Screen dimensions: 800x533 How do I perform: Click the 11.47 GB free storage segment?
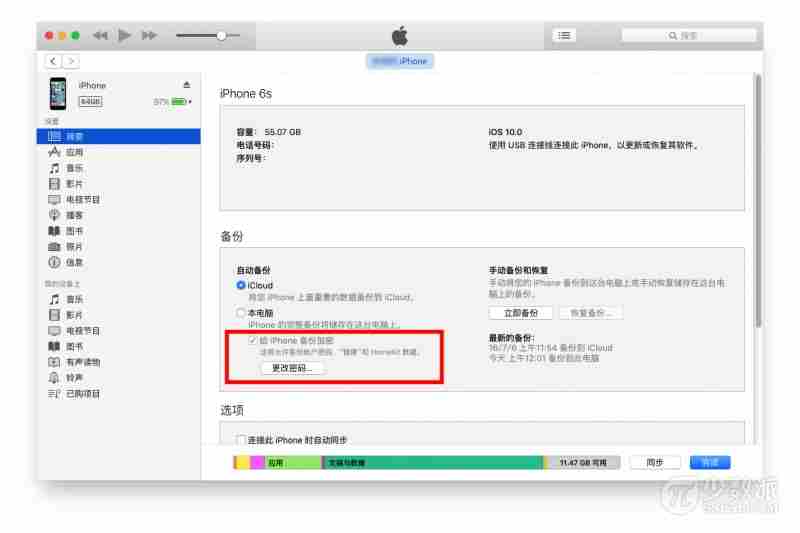(584, 463)
